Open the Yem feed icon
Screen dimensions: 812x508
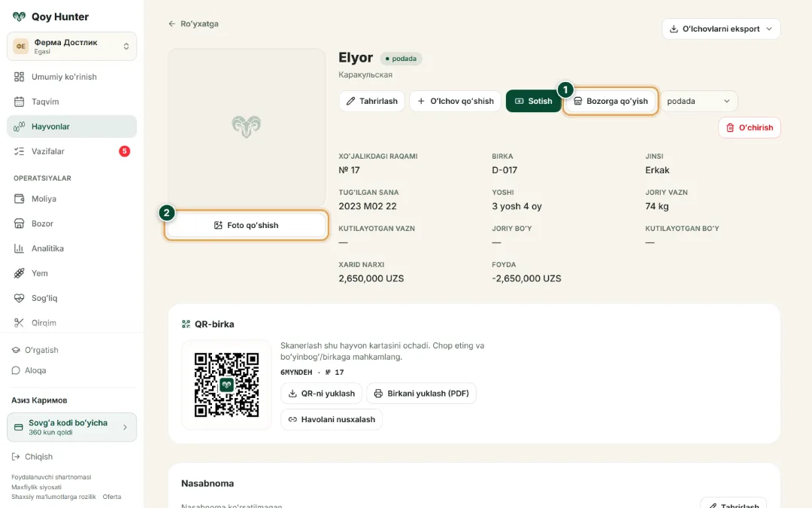(x=19, y=273)
